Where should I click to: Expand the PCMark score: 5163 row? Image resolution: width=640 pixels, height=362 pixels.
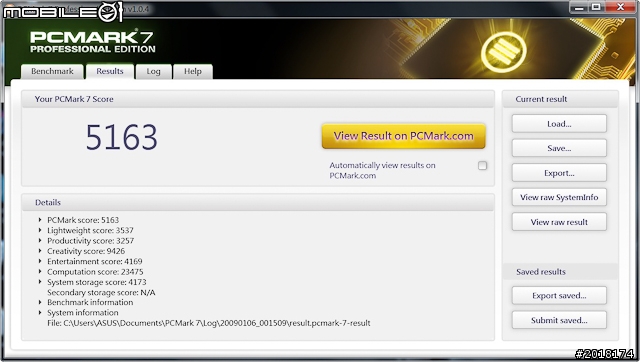(40, 220)
